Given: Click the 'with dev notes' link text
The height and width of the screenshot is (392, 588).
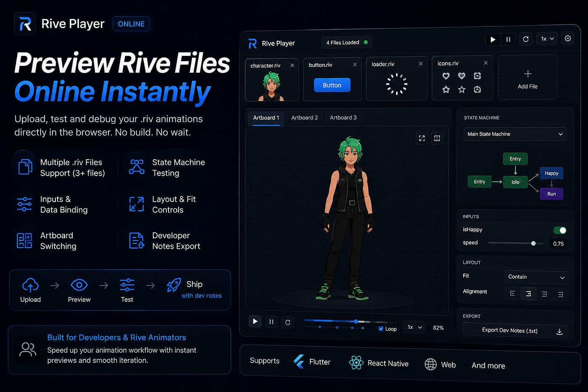Looking at the screenshot, I should (x=202, y=295).
